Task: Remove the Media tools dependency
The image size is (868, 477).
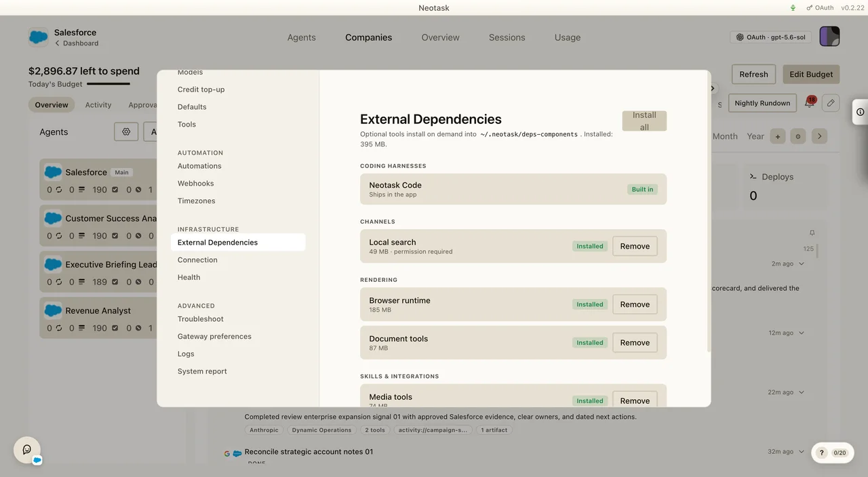Action: click(x=635, y=400)
